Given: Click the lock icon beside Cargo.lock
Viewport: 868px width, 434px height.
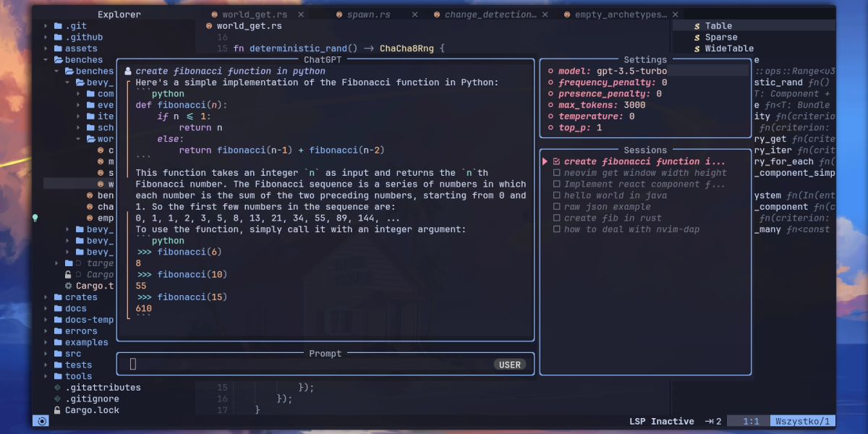Looking at the screenshot, I should [x=56, y=409].
